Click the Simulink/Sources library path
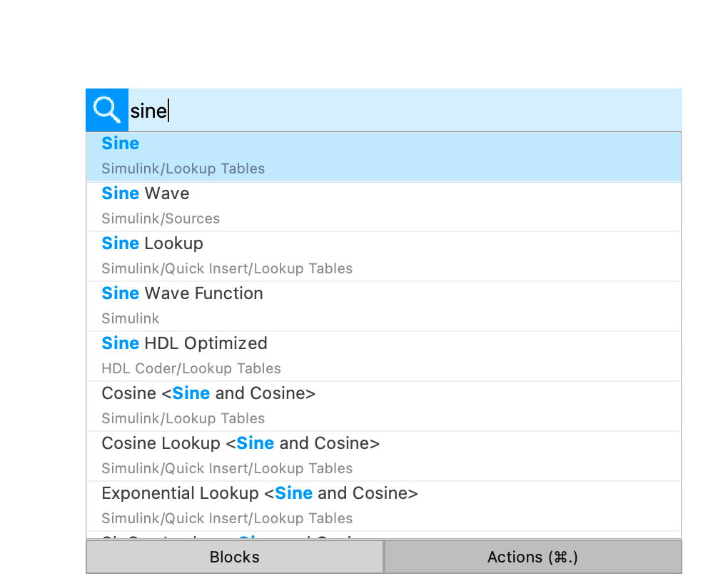Screen dimensions: 728x581 [x=161, y=219]
